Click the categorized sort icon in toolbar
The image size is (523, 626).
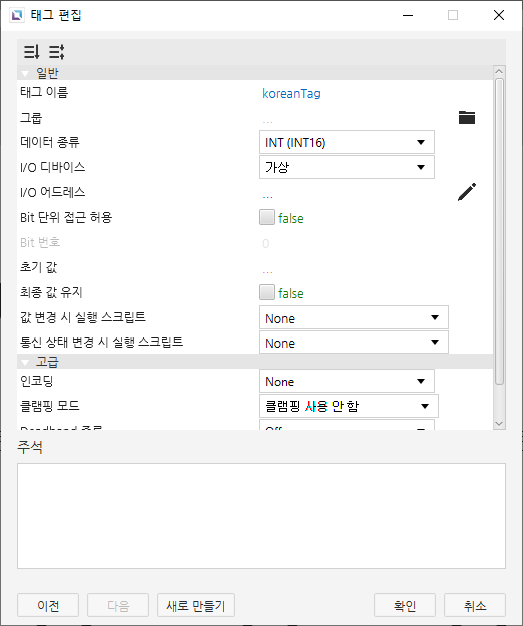32,52
